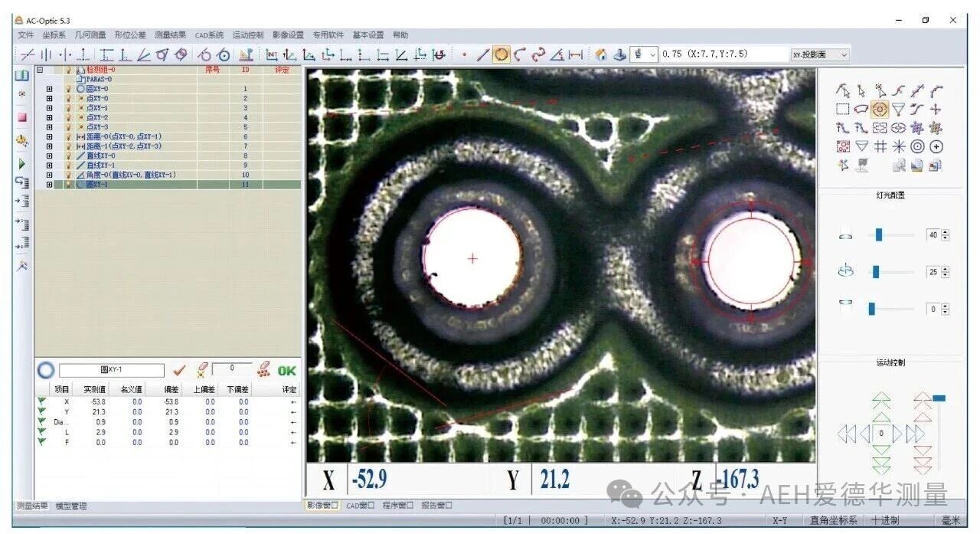
Task: Select the point measurement tool in the toolbar
Action: coord(464,54)
